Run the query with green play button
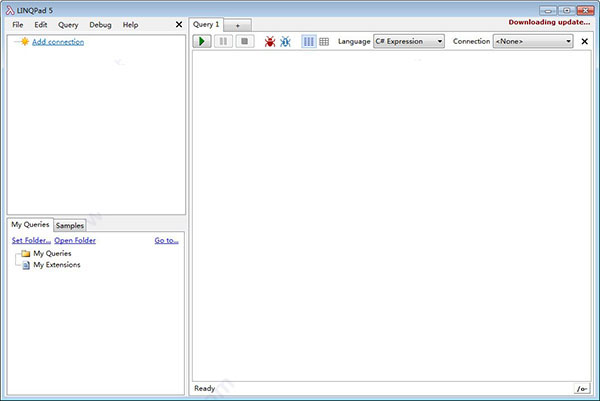Viewport: 600px width, 401px height. [x=202, y=41]
